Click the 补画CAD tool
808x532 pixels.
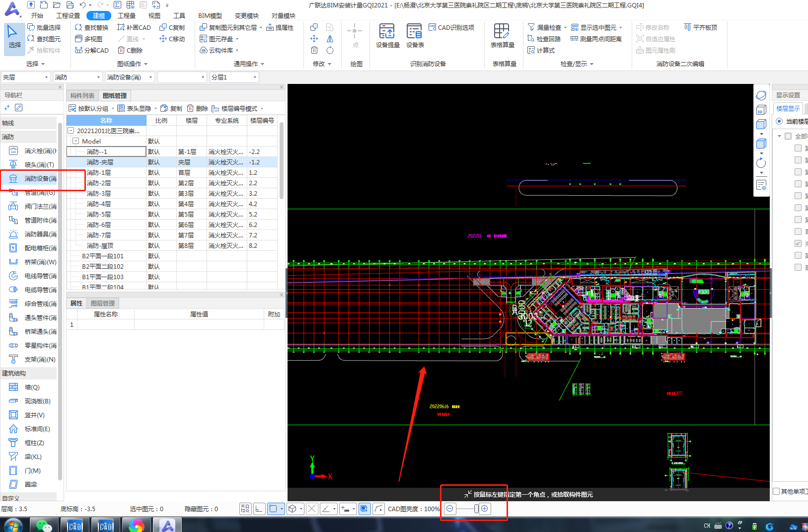click(134, 27)
